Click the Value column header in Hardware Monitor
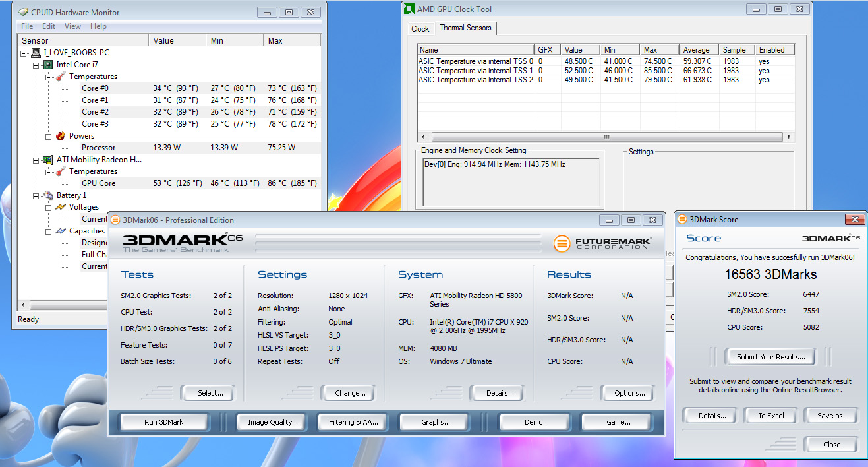 click(x=178, y=41)
